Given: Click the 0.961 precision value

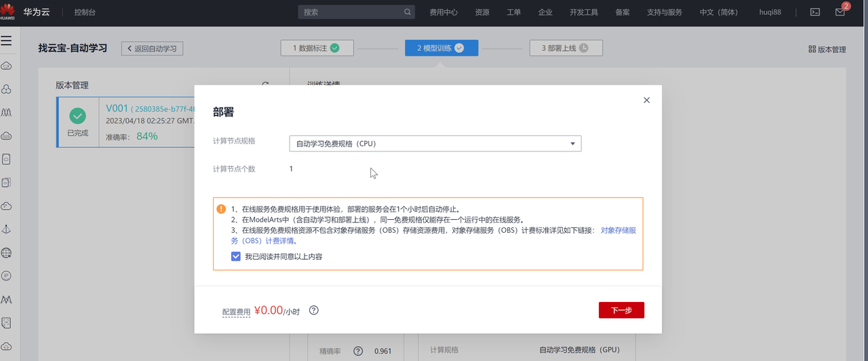Looking at the screenshot, I should click(382, 351).
